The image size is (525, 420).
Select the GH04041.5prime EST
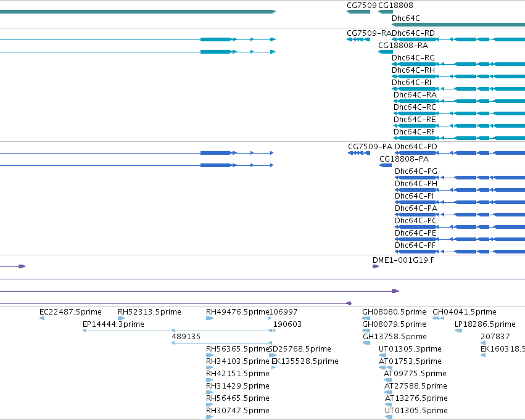coord(438,318)
